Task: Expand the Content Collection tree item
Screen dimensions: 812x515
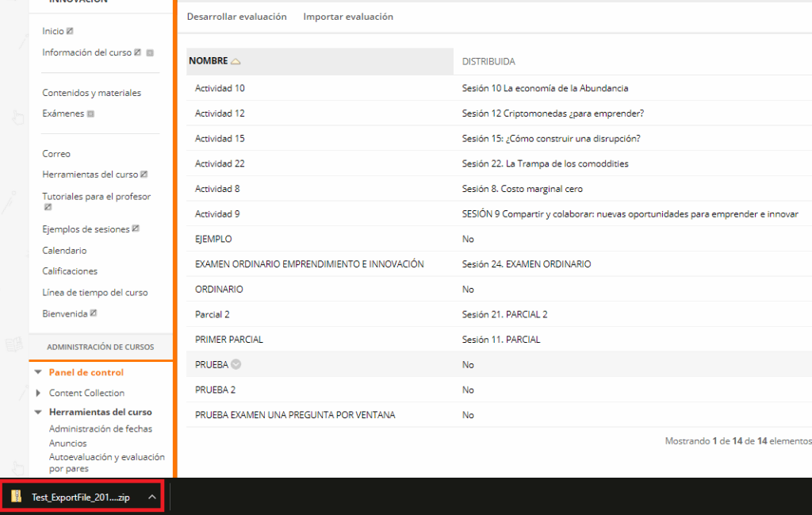Action: (38, 393)
